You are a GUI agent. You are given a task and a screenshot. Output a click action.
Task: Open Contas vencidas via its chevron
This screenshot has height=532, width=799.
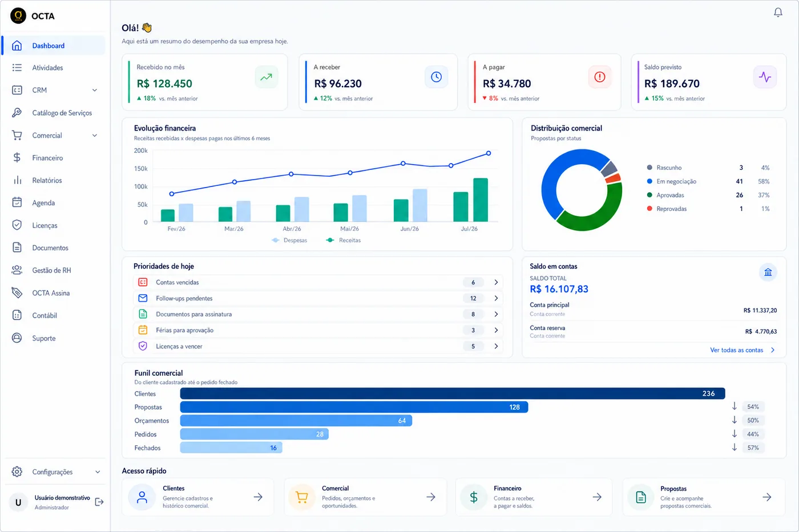click(496, 282)
